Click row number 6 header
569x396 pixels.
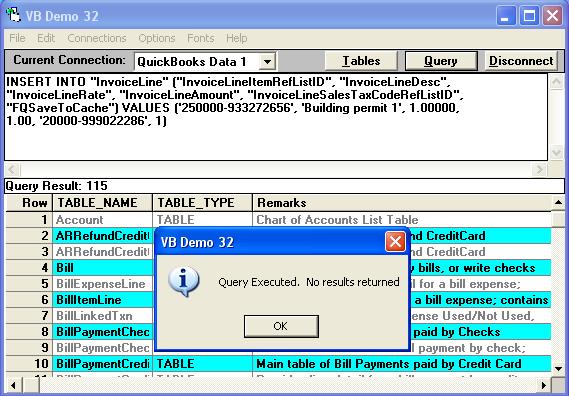29,299
